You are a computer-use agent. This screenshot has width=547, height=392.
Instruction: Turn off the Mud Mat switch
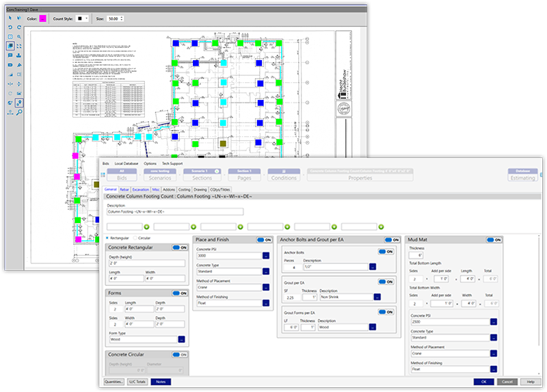[x=492, y=239]
